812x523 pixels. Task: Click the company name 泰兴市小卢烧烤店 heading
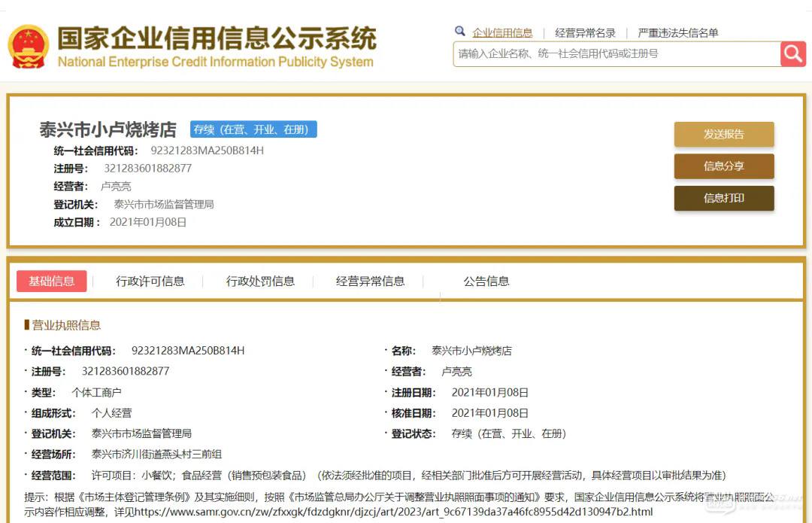108,129
